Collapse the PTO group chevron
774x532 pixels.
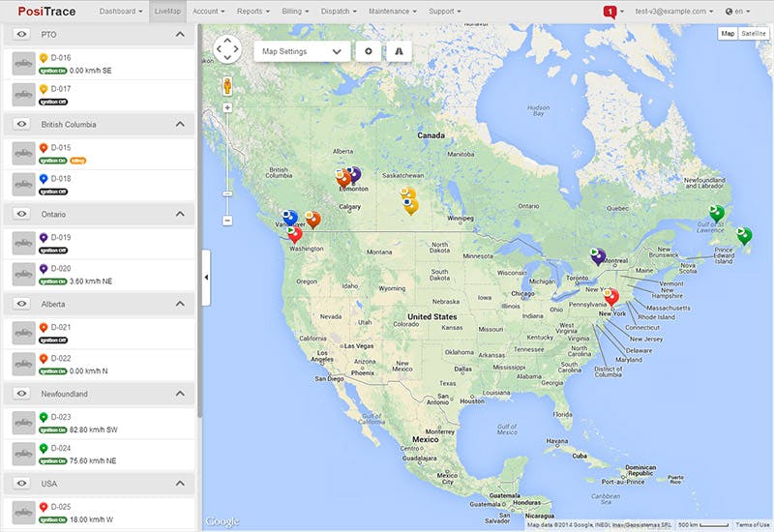pos(180,34)
